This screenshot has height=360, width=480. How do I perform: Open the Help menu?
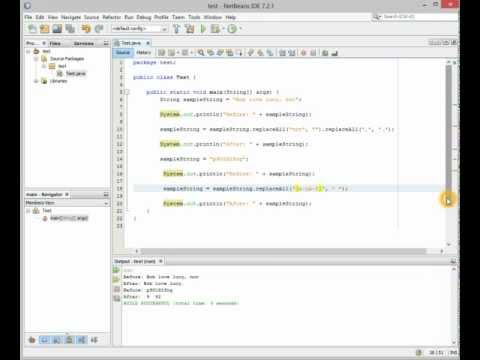[x=230, y=17]
